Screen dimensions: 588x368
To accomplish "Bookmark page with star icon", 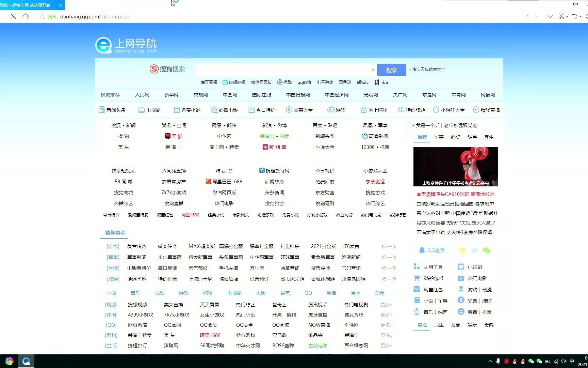I will (42, 16).
